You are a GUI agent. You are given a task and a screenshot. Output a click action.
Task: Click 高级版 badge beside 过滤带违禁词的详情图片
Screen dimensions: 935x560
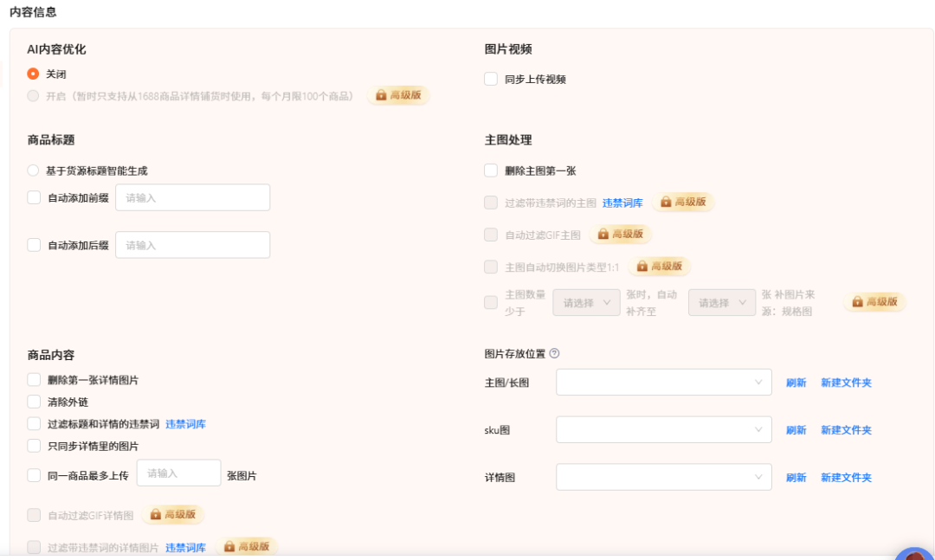[247, 547]
